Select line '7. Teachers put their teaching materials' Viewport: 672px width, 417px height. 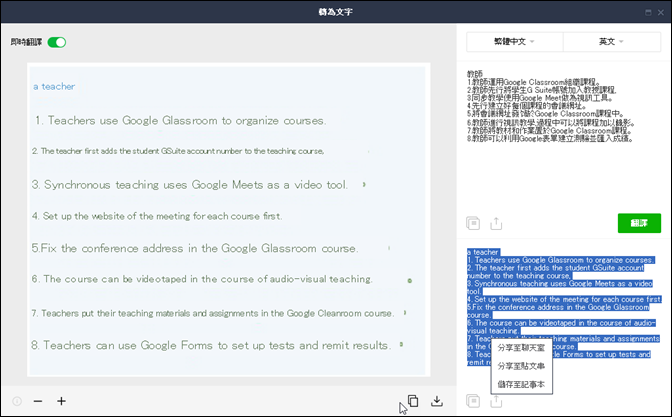212,313
